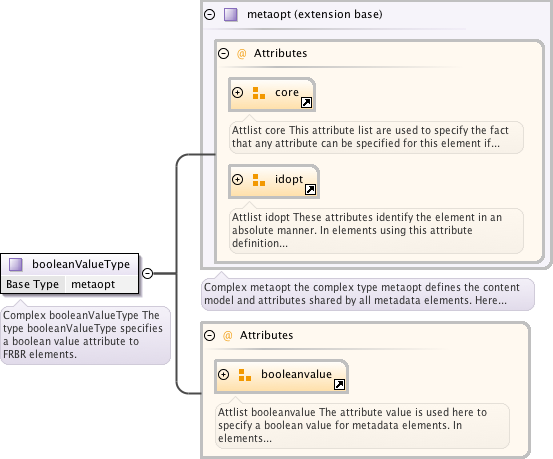
Task: Click the idopt reference arrow icon
Action: pos(310,189)
